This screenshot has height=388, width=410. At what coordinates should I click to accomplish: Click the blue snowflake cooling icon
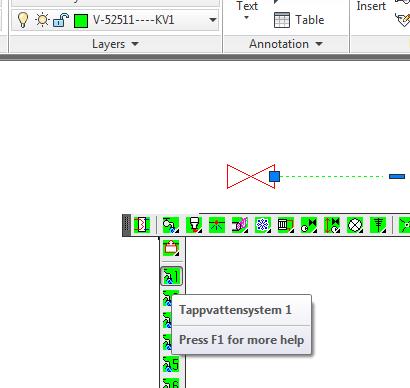pos(263,225)
